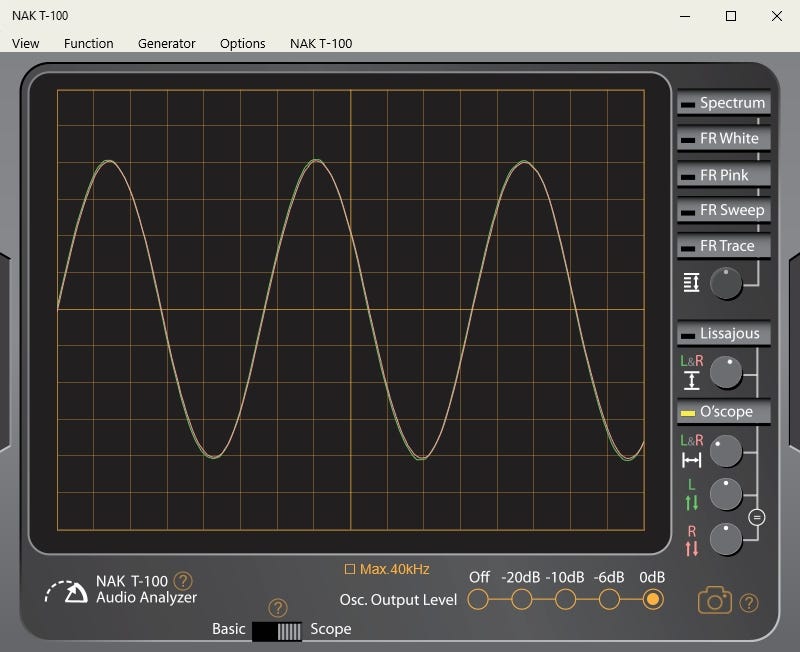Click the camera snapshot icon
This screenshot has height=652, width=800.
click(x=714, y=600)
